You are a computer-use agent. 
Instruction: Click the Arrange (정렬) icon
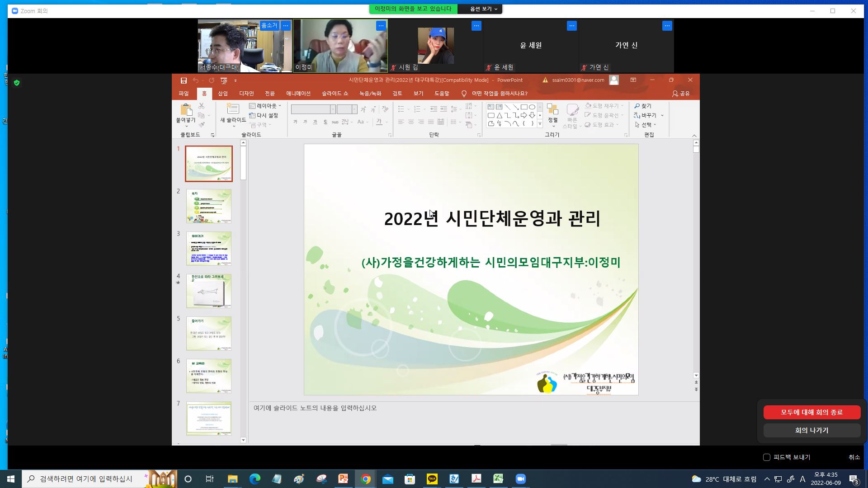(552, 109)
